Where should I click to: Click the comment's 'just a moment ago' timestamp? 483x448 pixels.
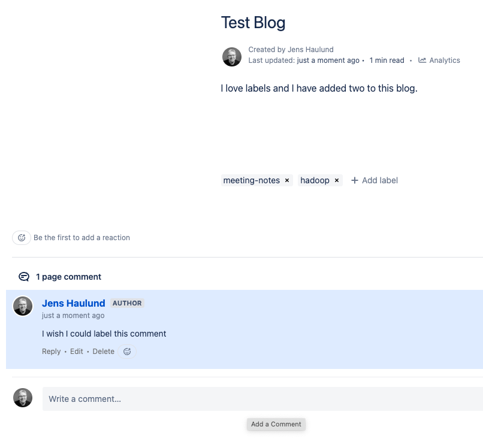click(73, 316)
